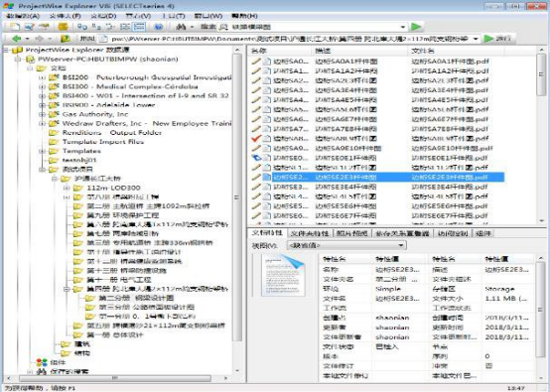Run the search with the green arrow
Image resolution: width=550 pixels, height=392 pixels.
coord(416,27)
